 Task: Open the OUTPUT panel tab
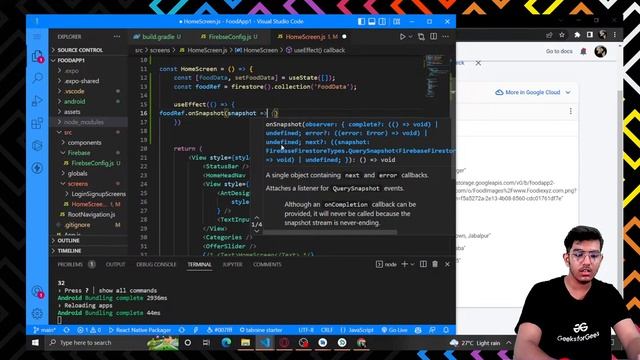[116, 264]
